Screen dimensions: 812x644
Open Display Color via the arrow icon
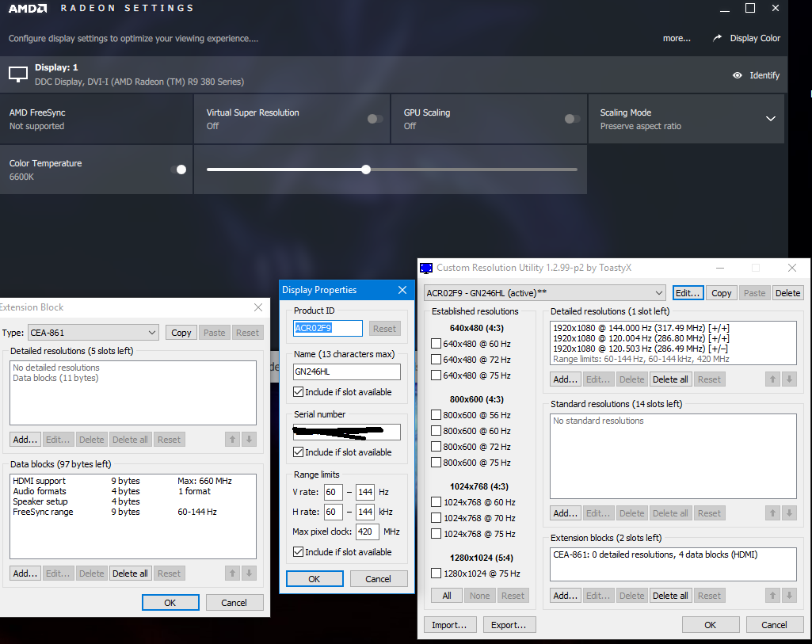tap(717, 38)
